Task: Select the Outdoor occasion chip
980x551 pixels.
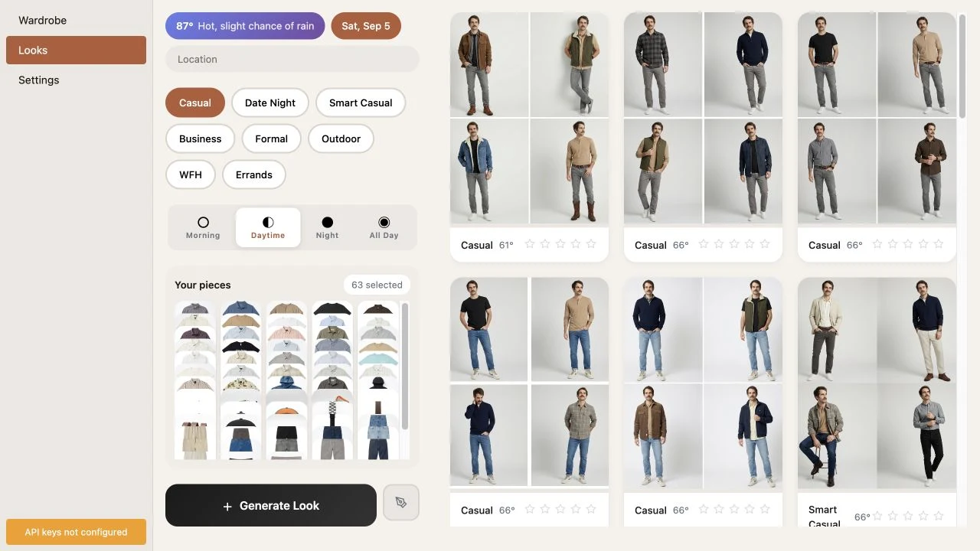Action: click(341, 139)
